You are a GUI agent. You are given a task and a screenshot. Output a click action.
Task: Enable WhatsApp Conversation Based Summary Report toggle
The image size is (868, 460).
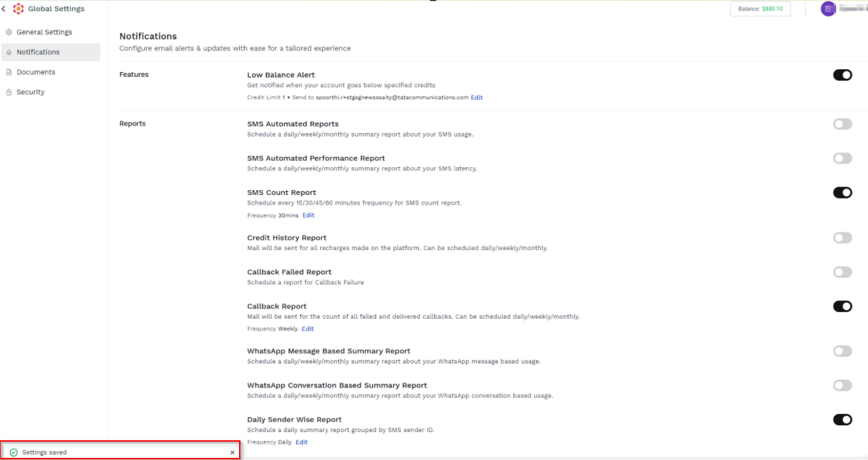click(x=842, y=385)
